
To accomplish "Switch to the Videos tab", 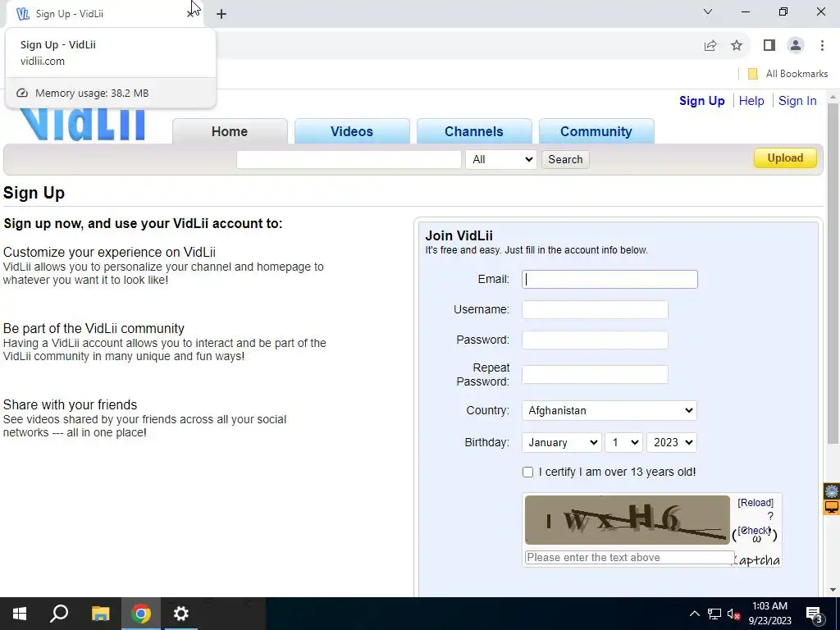I will (352, 131).
